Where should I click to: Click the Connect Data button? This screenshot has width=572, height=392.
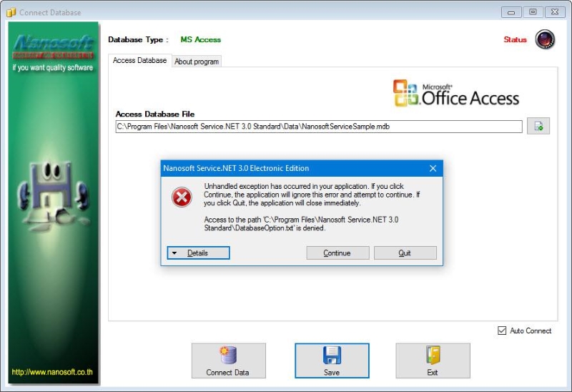tap(228, 361)
